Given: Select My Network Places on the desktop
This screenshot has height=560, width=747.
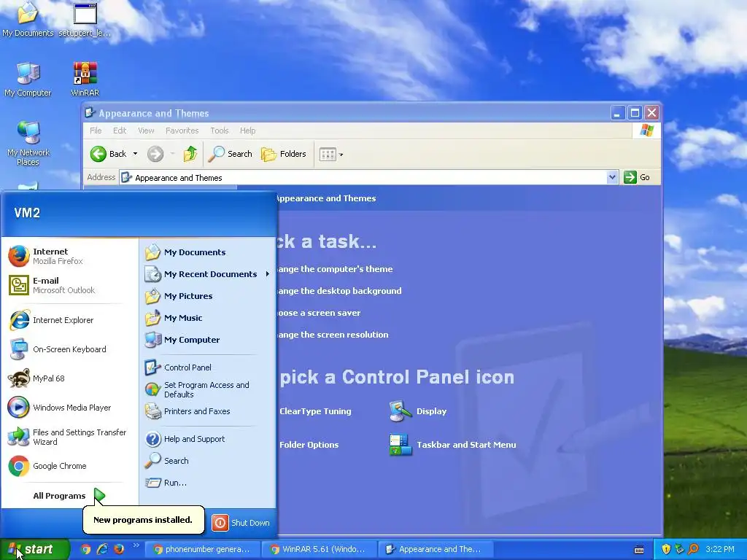Looking at the screenshot, I should pyautogui.click(x=28, y=143).
